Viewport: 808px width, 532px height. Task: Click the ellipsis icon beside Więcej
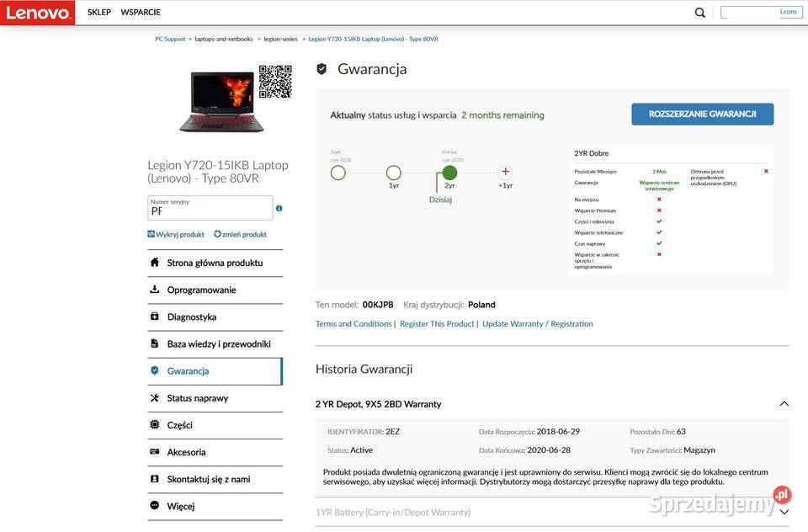[155, 505]
